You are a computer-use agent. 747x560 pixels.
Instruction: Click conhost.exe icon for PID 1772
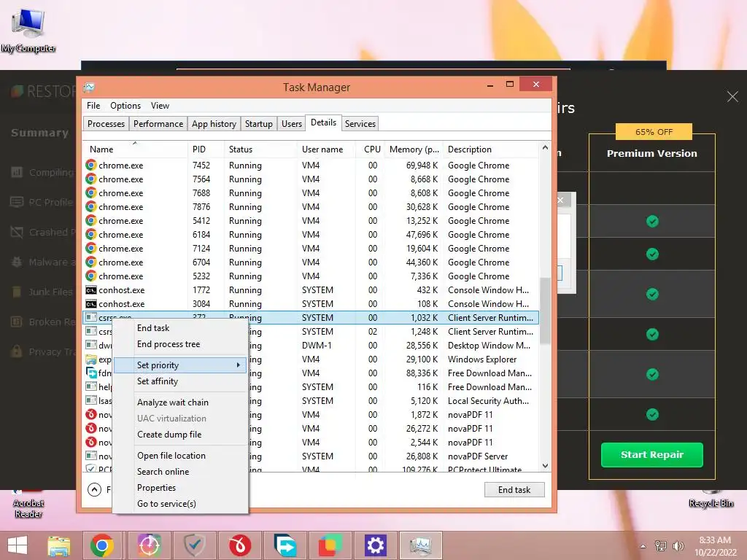[91, 290]
